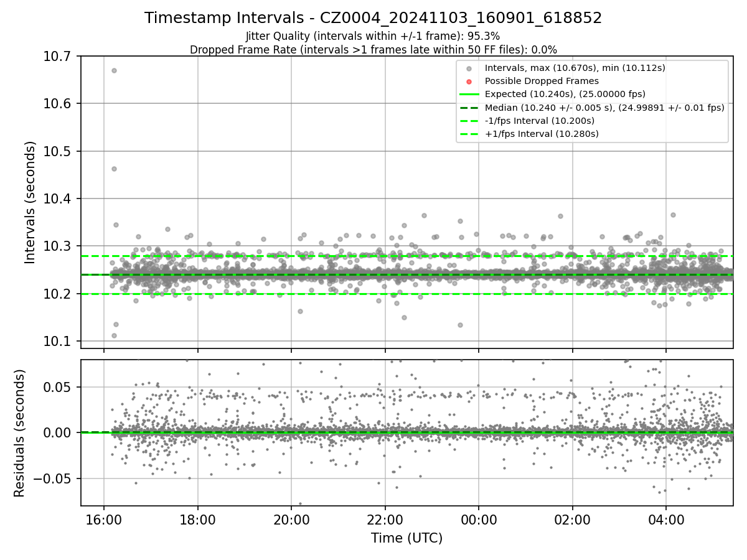
Task: Click the 10.3 y-axis tick label
Action: click(x=59, y=246)
